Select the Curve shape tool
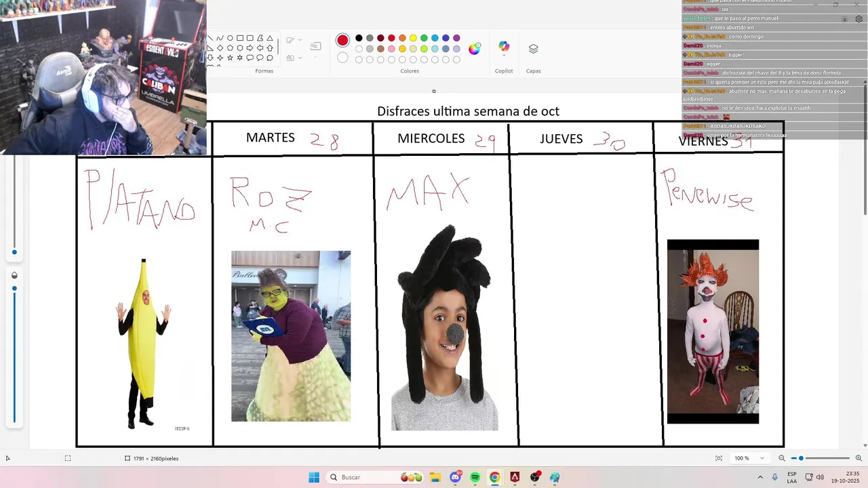The image size is (868, 488). click(x=220, y=38)
